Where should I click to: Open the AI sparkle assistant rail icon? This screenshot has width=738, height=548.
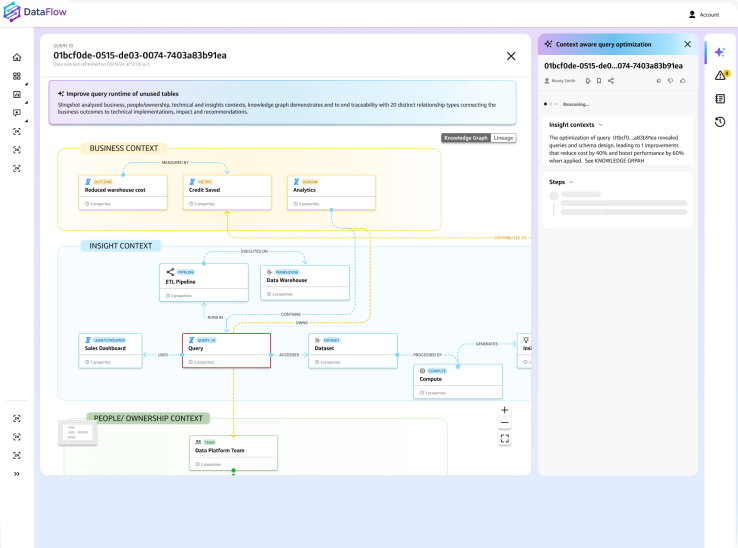pyautogui.click(x=720, y=52)
